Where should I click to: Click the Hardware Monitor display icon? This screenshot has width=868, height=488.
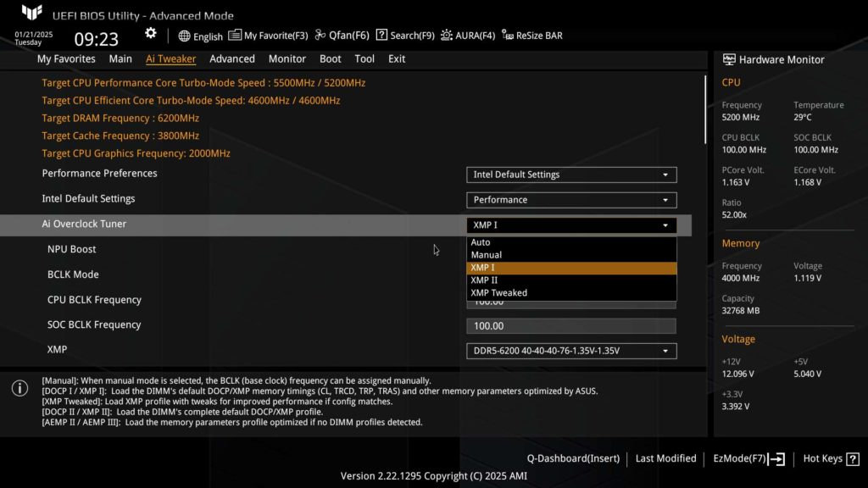click(x=729, y=59)
